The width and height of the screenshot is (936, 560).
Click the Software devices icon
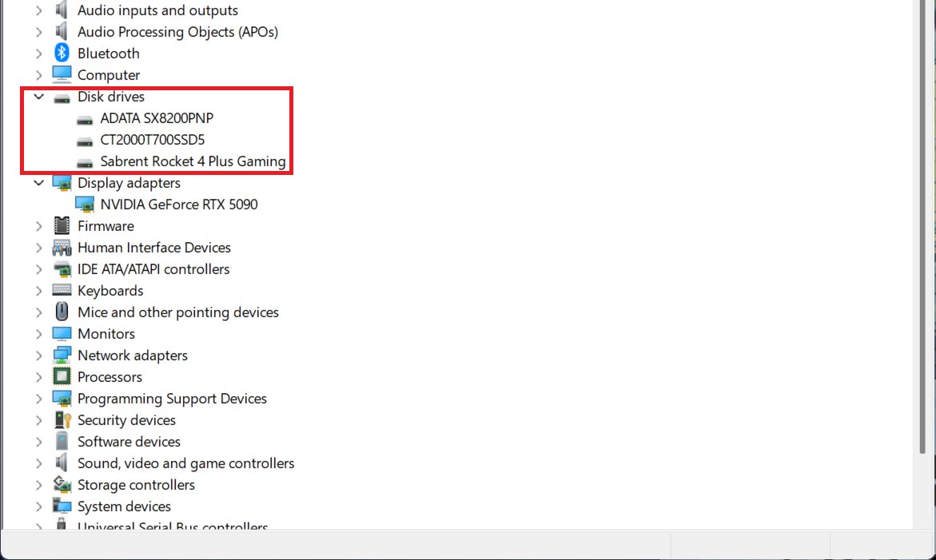62,441
